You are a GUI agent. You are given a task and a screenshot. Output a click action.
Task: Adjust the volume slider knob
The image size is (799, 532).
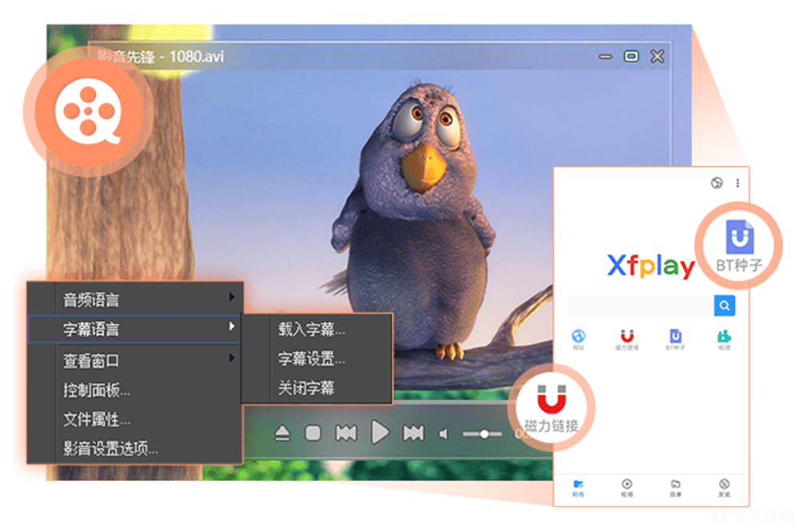(x=485, y=435)
